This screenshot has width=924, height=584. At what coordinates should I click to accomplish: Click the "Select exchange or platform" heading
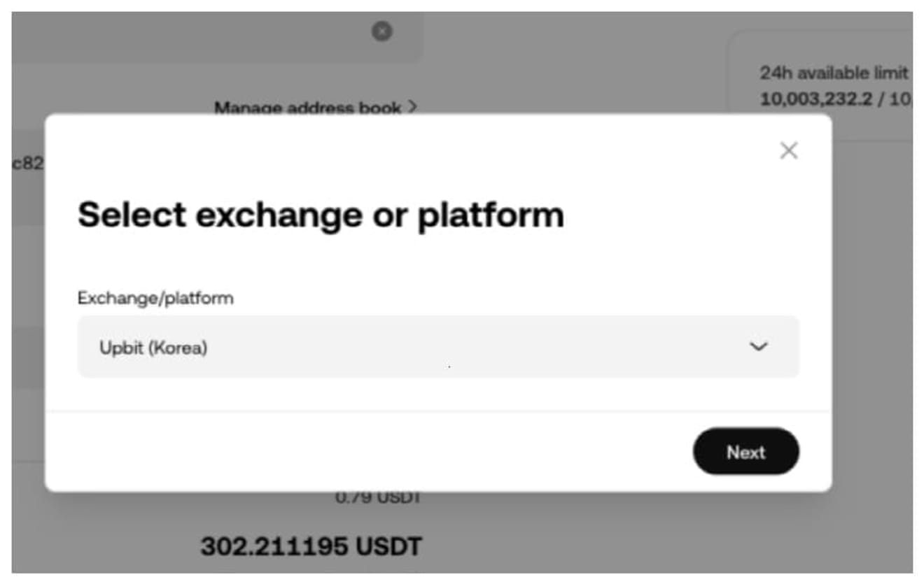pyautogui.click(x=321, y=215)
